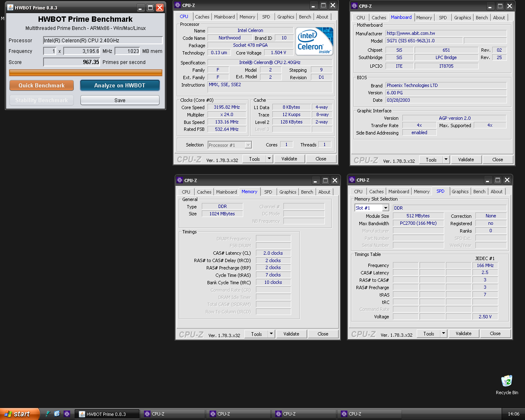
Task: Click title bar icon of CPU-Z Mainboard window
Action: coord(354,6)
